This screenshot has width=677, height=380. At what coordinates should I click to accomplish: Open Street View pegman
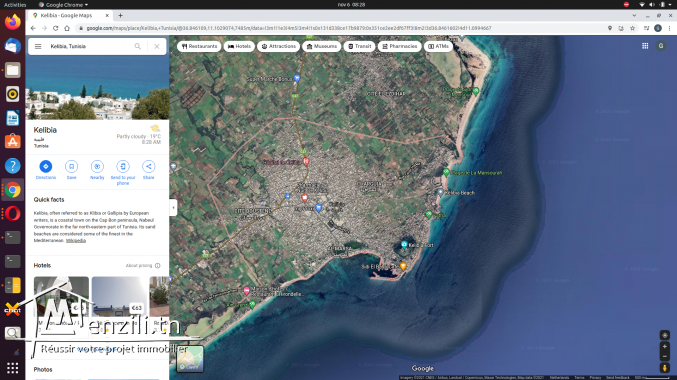(665, 368)
